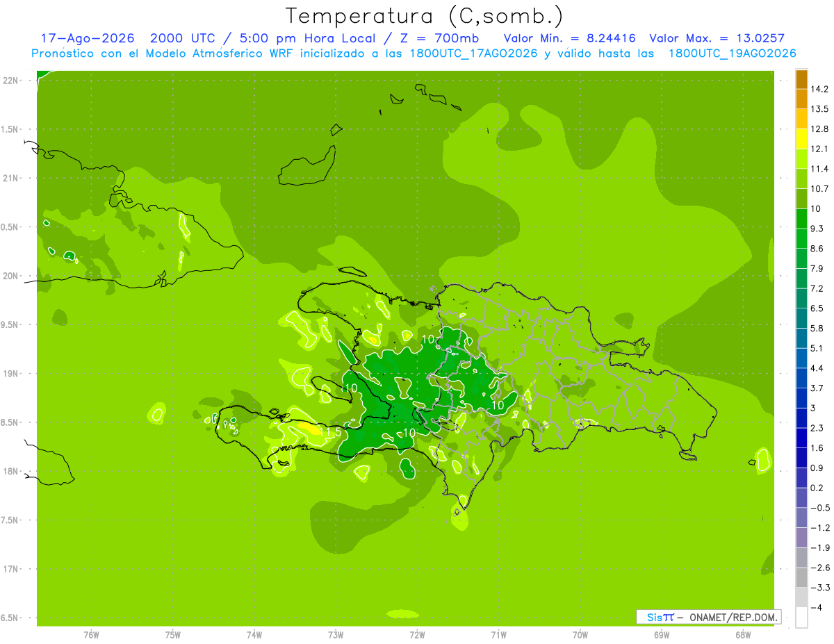This screenshot has height=644, width=834.
Task: Click the latitude label "22N"
Action: (10, 81)
